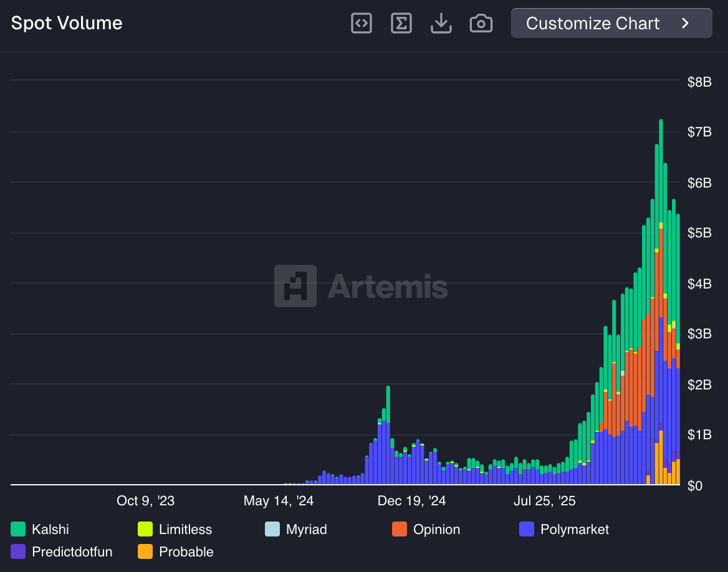Toggle Probable amber legend swatch
The width and height of the screenshot is (728, 572).
[145, 551]
